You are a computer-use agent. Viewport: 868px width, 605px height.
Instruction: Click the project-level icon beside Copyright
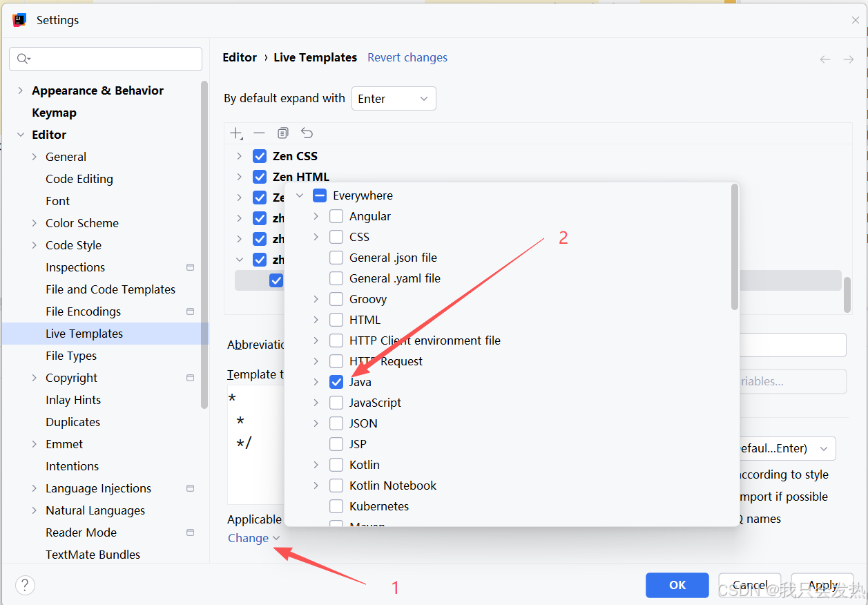click(x=191, y=378)
